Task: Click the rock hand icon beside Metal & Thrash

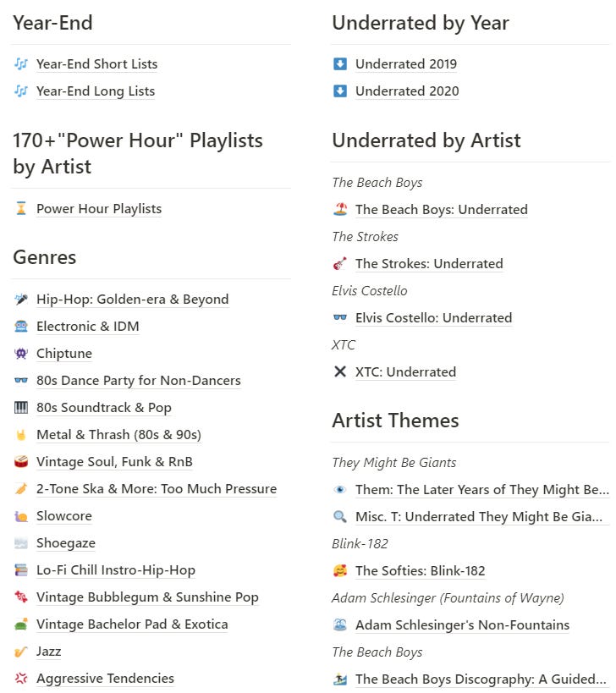Action: pos(21,435)
